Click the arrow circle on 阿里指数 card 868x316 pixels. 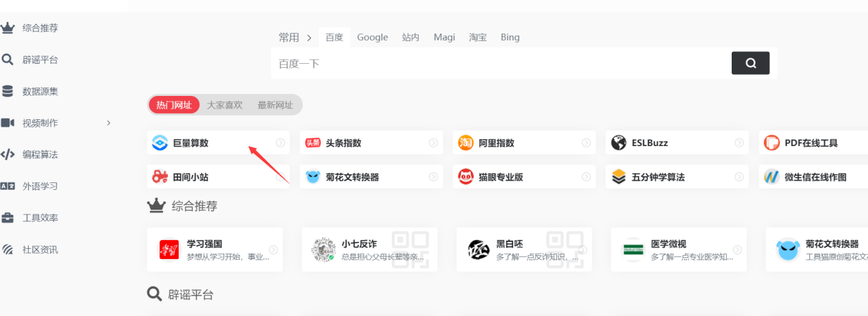pyautogui.click(x=586, y=143)
